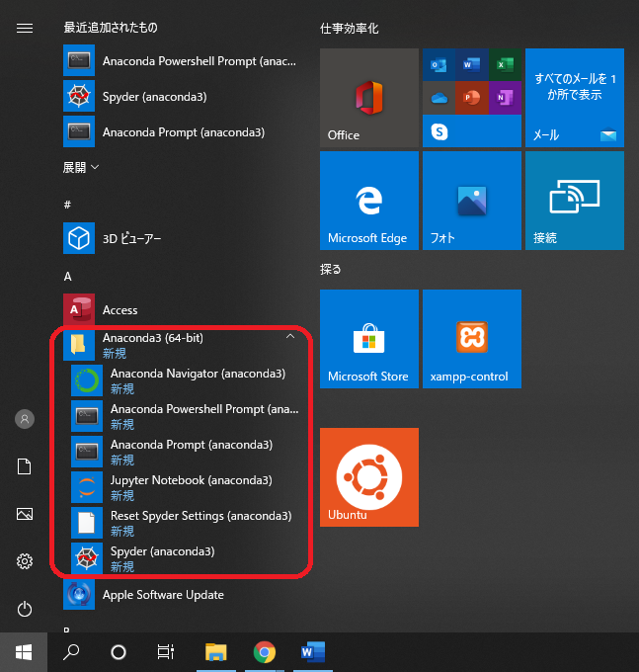The width and height of the screenshot is (639, 672).
Task: Click the 最近追加されたもの heading
Action: point(111,28)
